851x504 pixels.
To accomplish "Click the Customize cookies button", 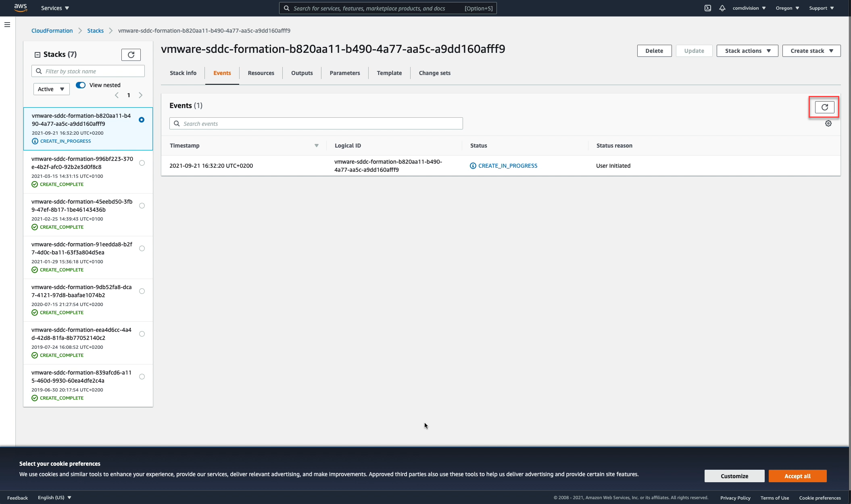I will point(734,476).
